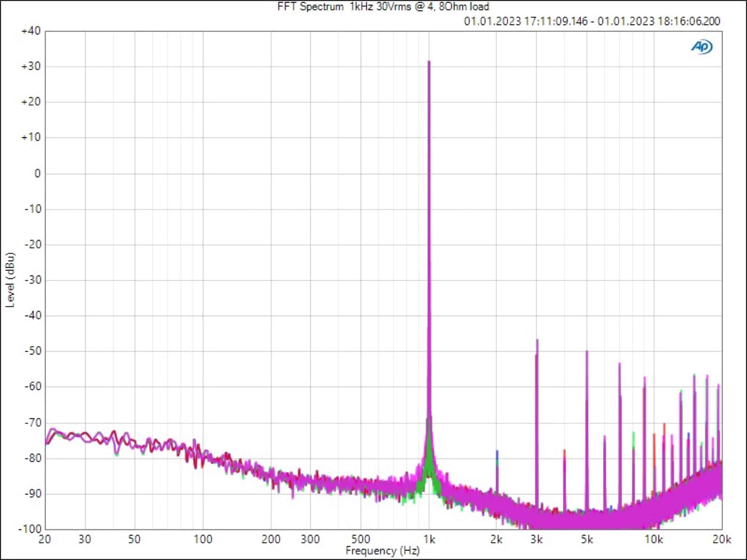Click the 100 Hz frequency tick label
This screenshot has height=560, width=747.
(202, 539)
